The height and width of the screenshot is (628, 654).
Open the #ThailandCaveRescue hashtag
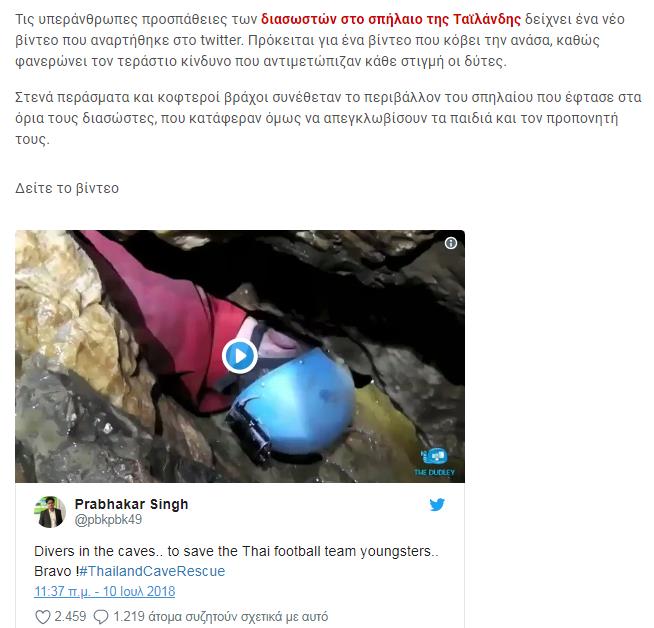coord(152,571)
